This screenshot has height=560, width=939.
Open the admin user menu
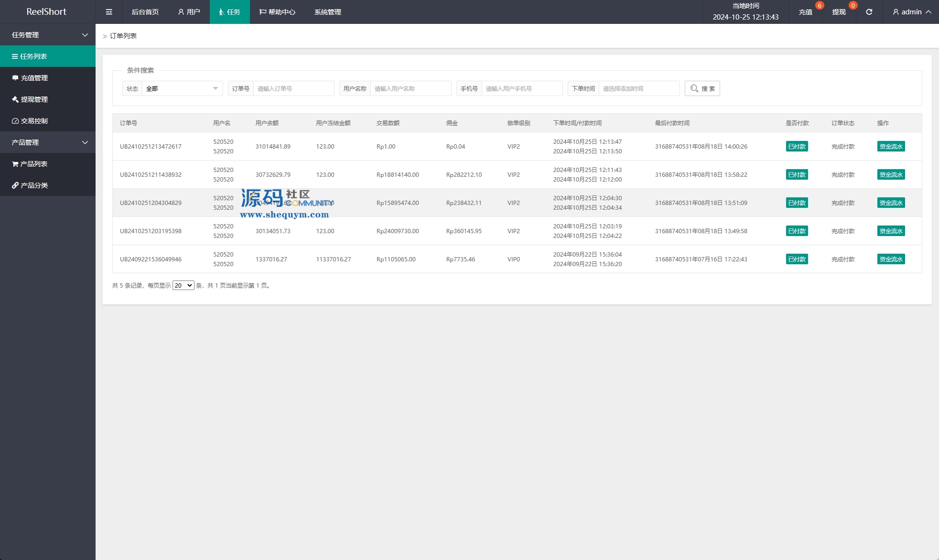[x=912, y=12]
